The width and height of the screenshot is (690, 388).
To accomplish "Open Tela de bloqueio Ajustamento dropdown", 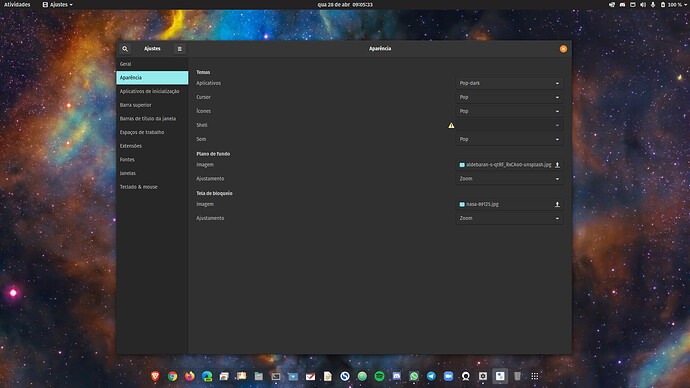I will click(509, 218).
